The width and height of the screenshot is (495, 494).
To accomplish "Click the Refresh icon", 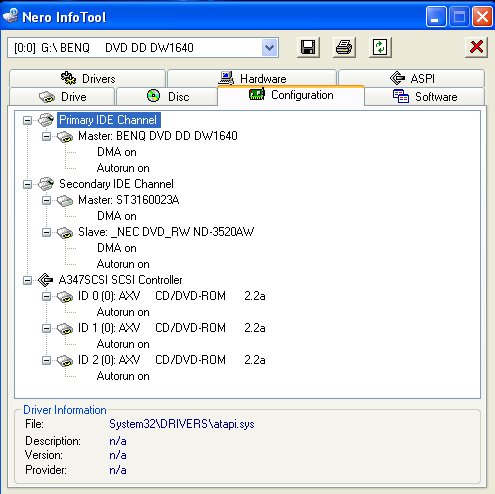I will [380, 47].
